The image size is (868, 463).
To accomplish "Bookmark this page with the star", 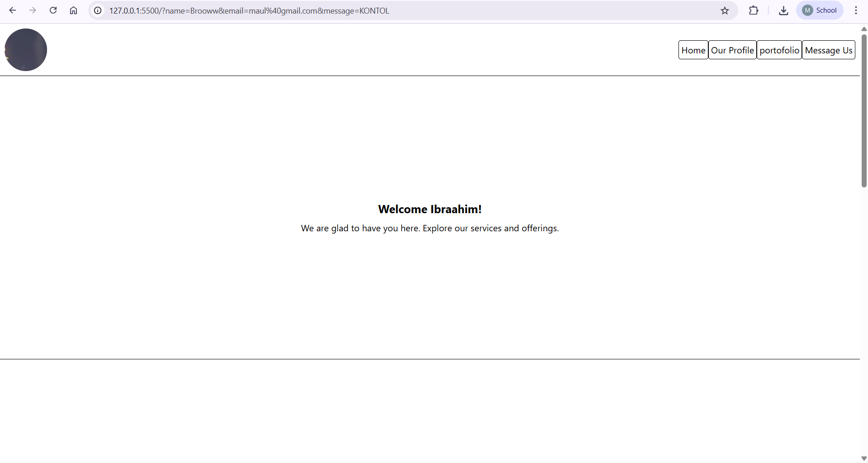I will coord(725,10).
